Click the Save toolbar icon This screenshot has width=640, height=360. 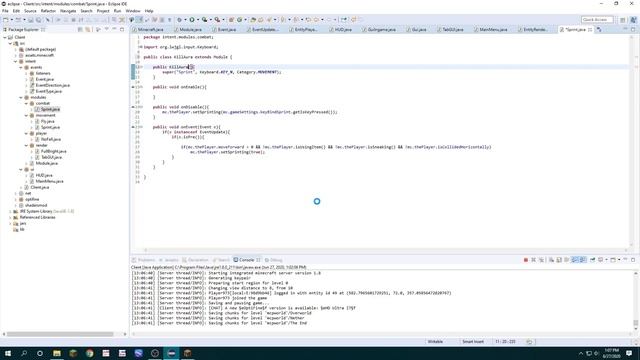31,20
